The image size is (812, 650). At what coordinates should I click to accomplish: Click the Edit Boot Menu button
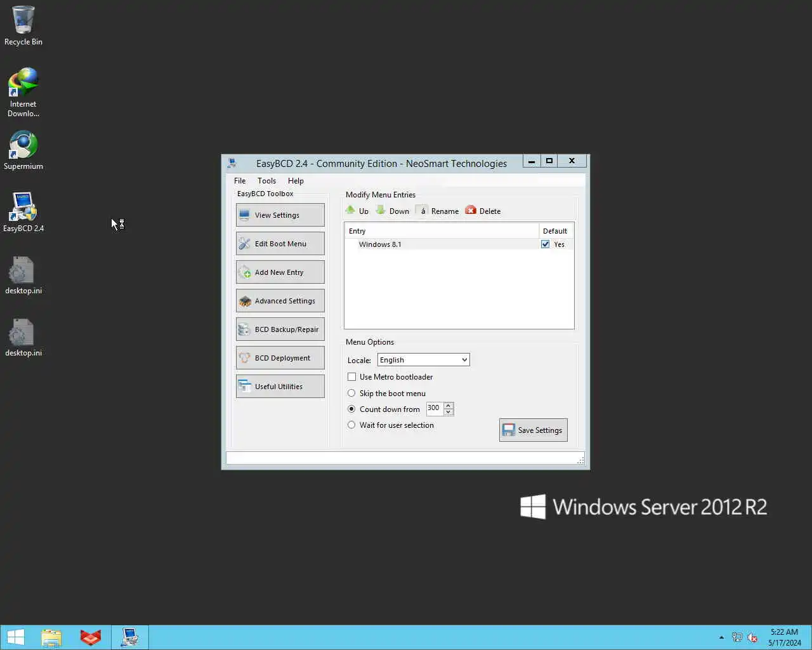coord(280,244)
